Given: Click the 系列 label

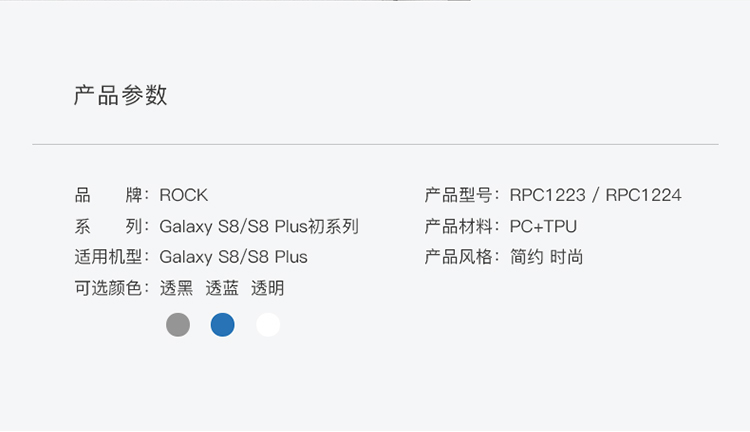Looking at the screenshot, I should (109, 226).
